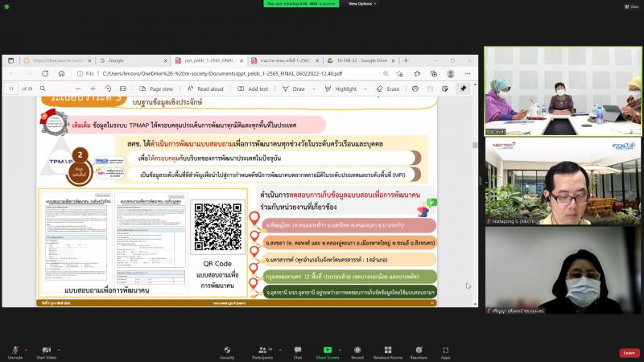Print the PDF
This screenshot has height=362, width=644.
click(x=415, y=88)
